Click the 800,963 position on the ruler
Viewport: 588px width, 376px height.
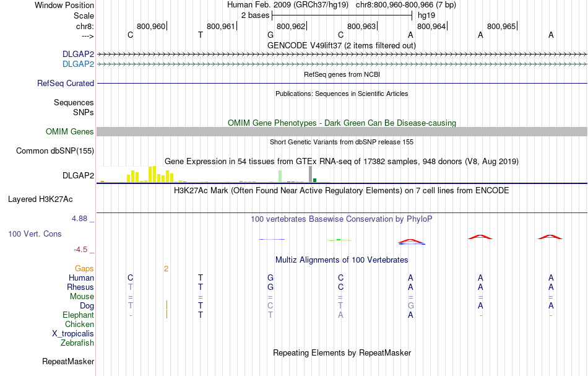[x=361, y=26]
